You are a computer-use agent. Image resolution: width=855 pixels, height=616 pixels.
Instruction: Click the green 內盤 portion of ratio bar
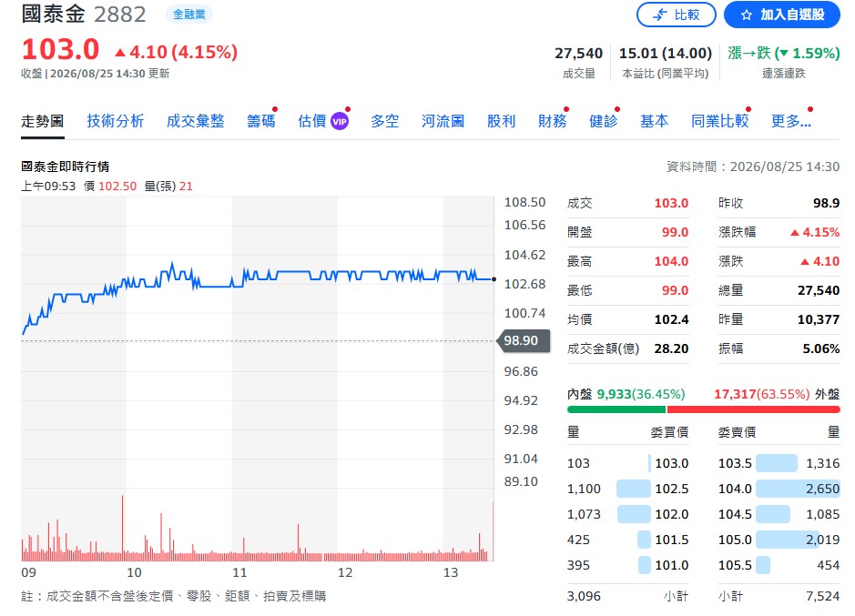click(616, 409)
